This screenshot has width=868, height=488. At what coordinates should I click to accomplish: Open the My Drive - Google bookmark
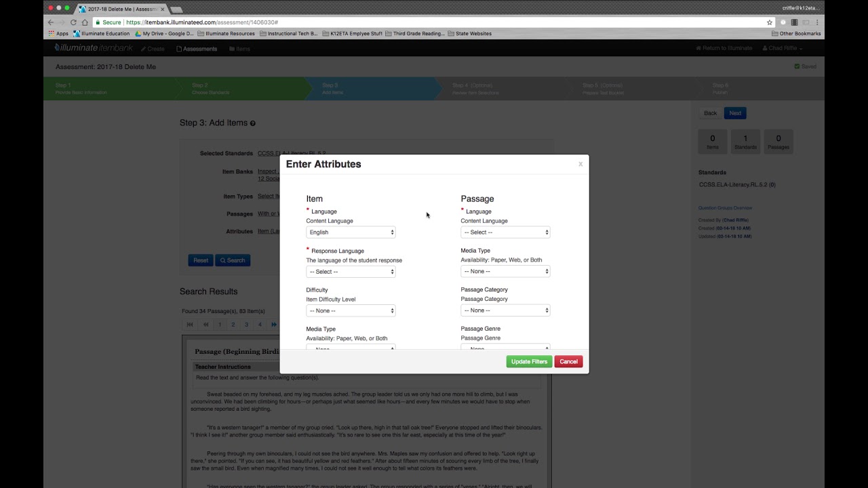[164, 33]
